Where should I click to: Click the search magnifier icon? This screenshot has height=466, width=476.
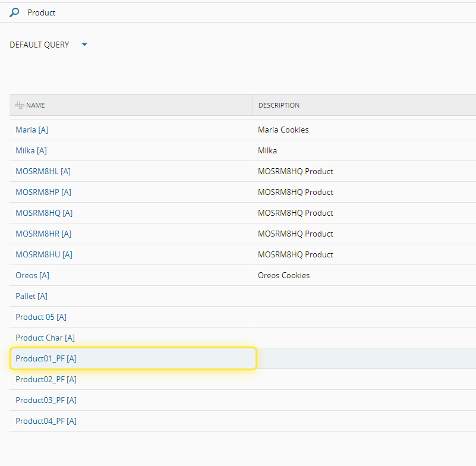[x=14, y=12]
